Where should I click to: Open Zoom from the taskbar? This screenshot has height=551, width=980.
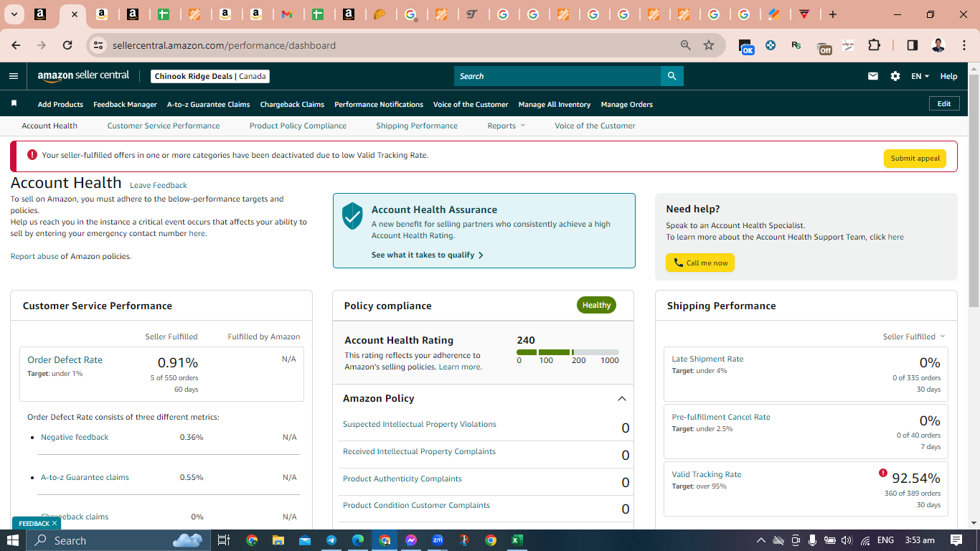(x=438, y=540)
